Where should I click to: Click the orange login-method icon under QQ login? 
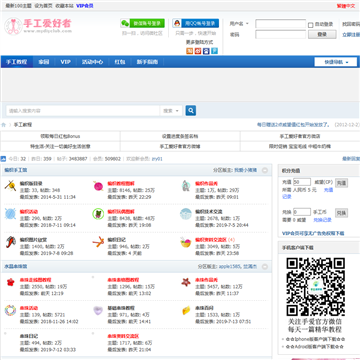(189, 51)
